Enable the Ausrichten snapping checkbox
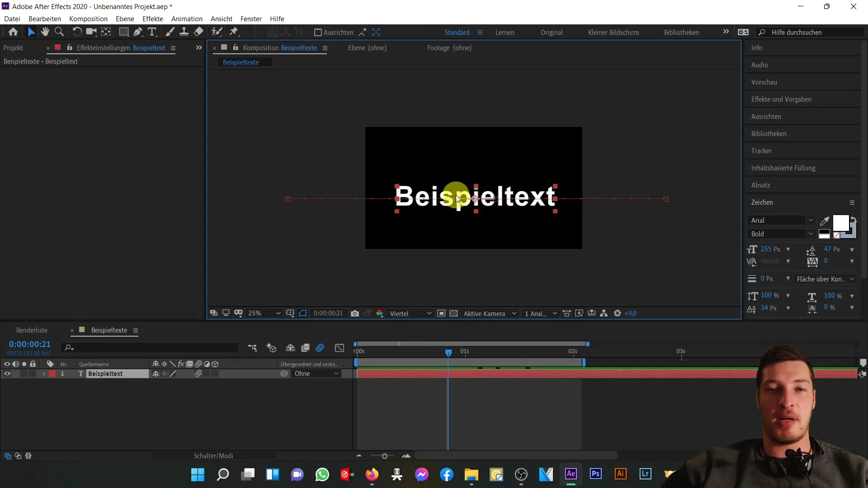Viewport: 868px width, 488px height. (318, 33)
